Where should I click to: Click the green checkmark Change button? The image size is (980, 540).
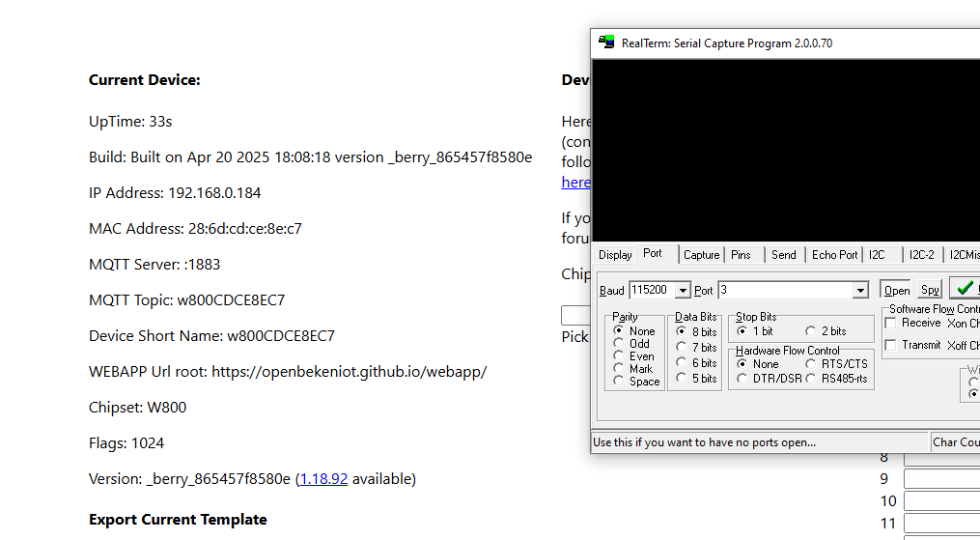966,289
